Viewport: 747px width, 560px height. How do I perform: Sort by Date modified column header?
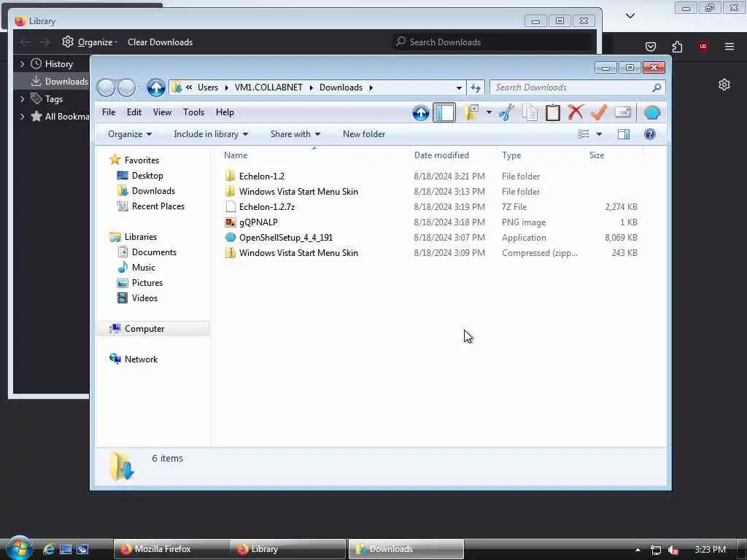(x=453, y=155)
